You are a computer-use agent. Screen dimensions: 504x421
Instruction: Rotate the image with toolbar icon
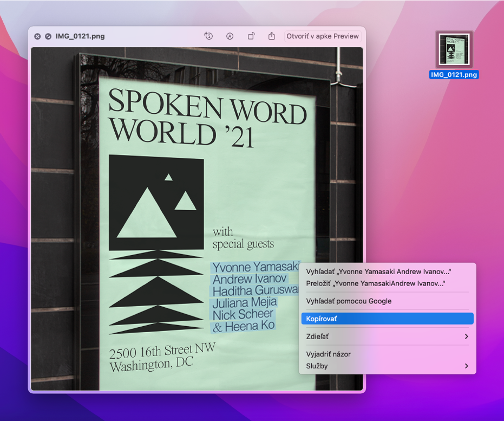click(x=251, y=36)
